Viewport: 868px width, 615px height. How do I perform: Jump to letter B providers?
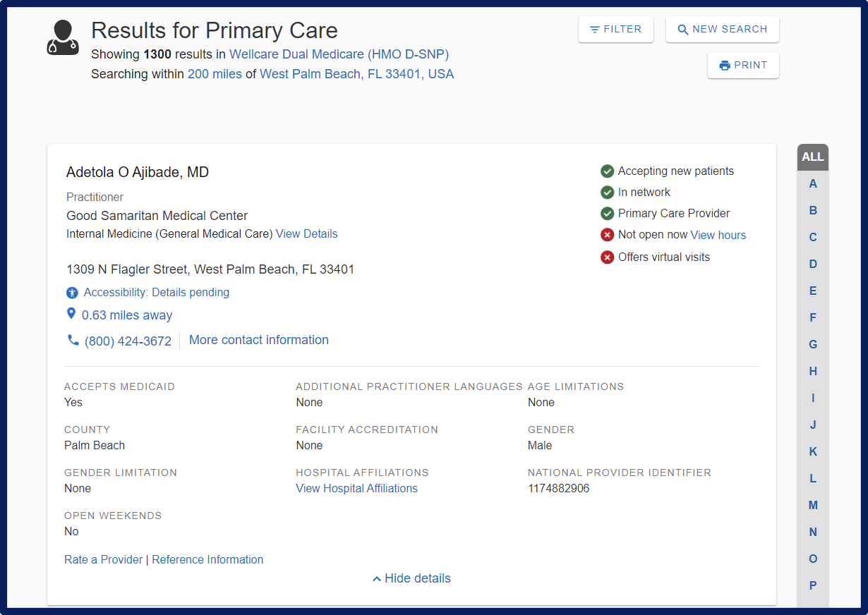pyautogui.click(x=813, y=211)
